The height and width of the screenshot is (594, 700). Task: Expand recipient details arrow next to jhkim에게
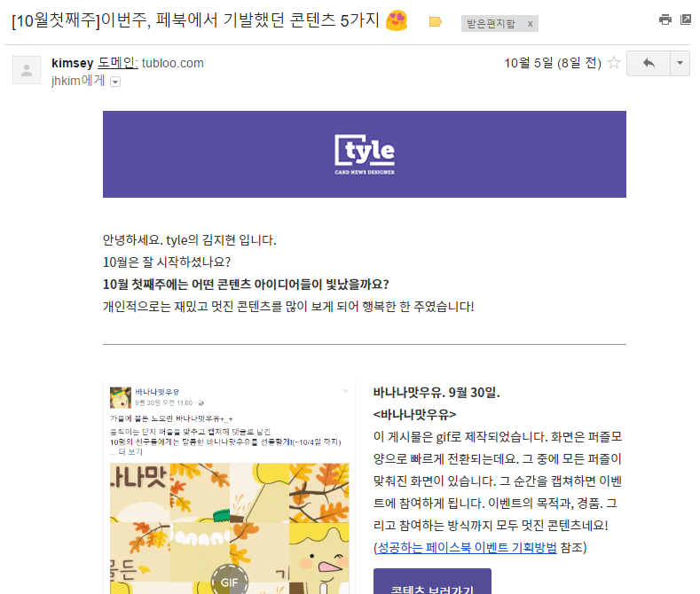pos(115,82)
